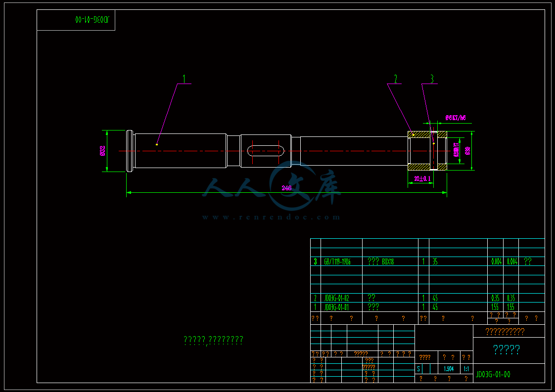Click the large cyan "?????" title text

point(507,350)
